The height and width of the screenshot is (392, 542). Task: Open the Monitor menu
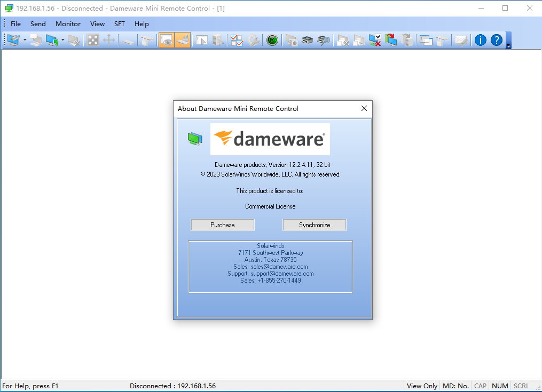68,24
